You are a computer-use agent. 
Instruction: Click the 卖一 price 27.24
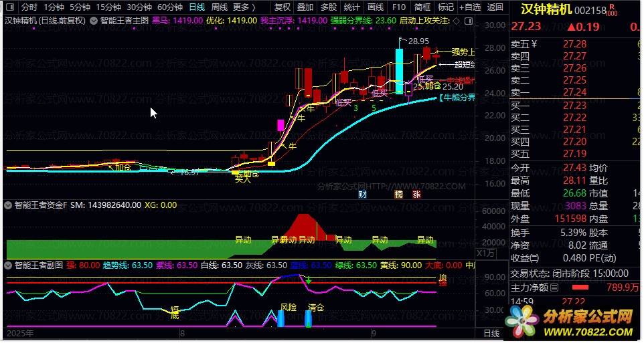coord(574,92)
